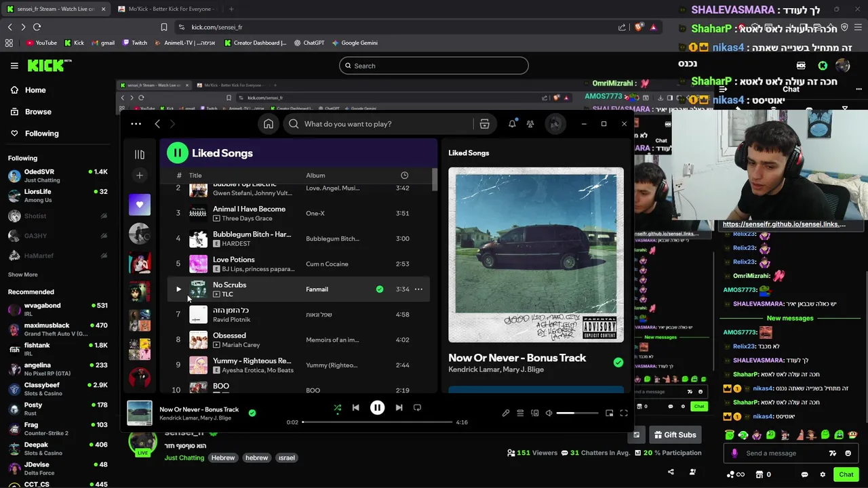Sort songs by Title column header
Image resolution: width=868 pixels, height=488 pixels.
(195, 176)
